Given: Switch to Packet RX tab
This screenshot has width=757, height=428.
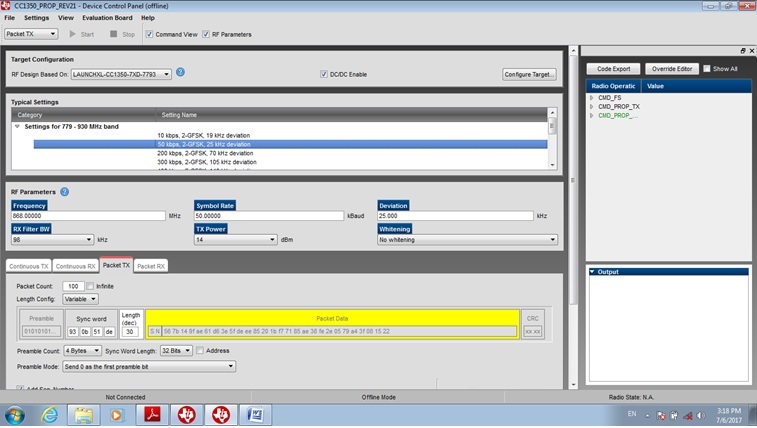Looking at the screenshot, I should coord(151,266).
